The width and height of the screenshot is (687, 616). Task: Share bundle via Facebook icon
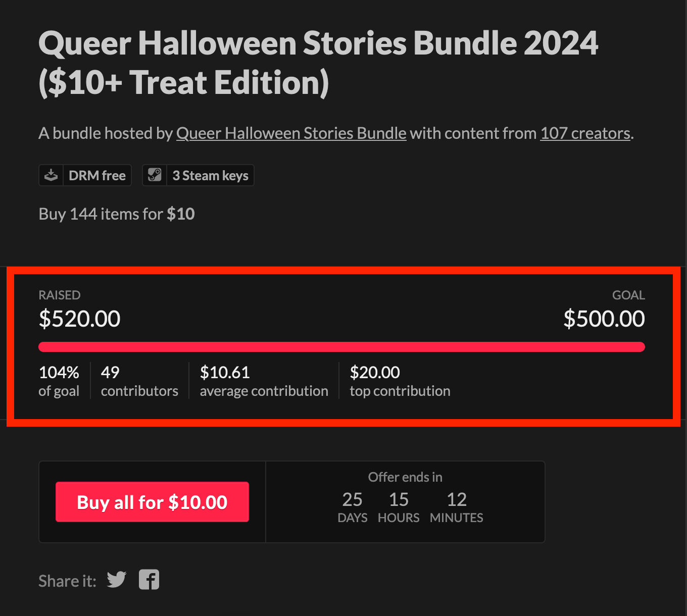point(149,580)
